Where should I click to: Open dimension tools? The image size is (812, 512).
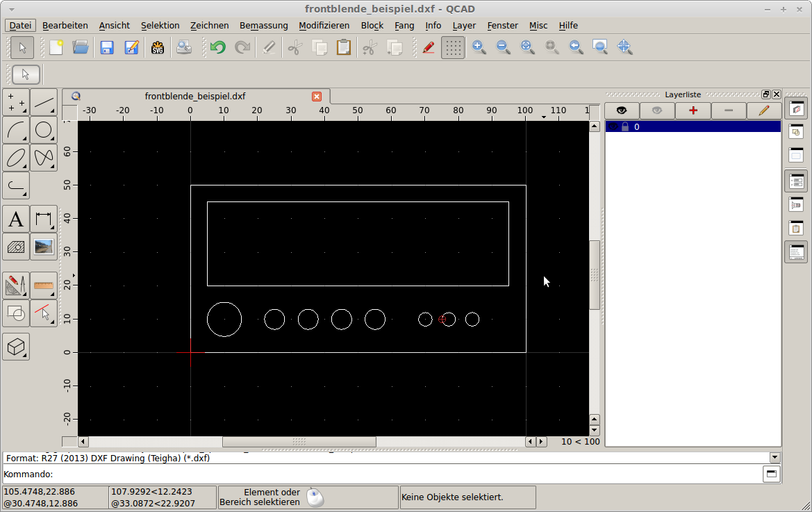click(x=44, y=220)
